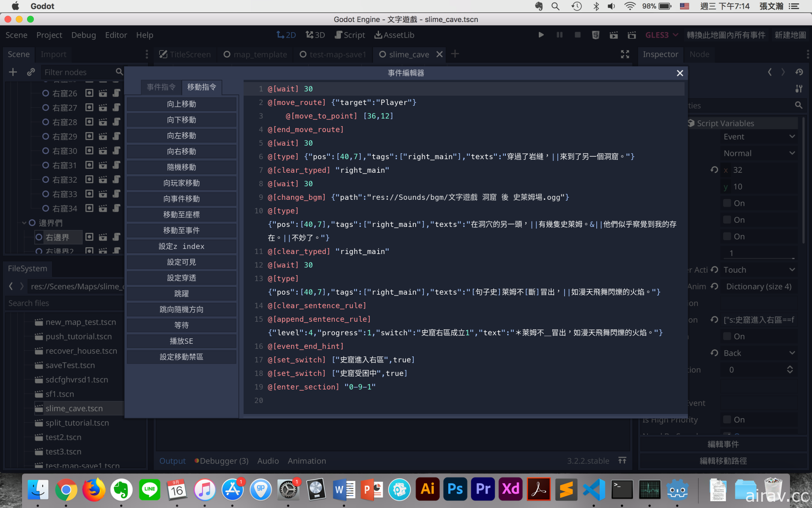Click 設定移動禁區 button
This screenshot has height=508, width=812.
pos(181,357)
